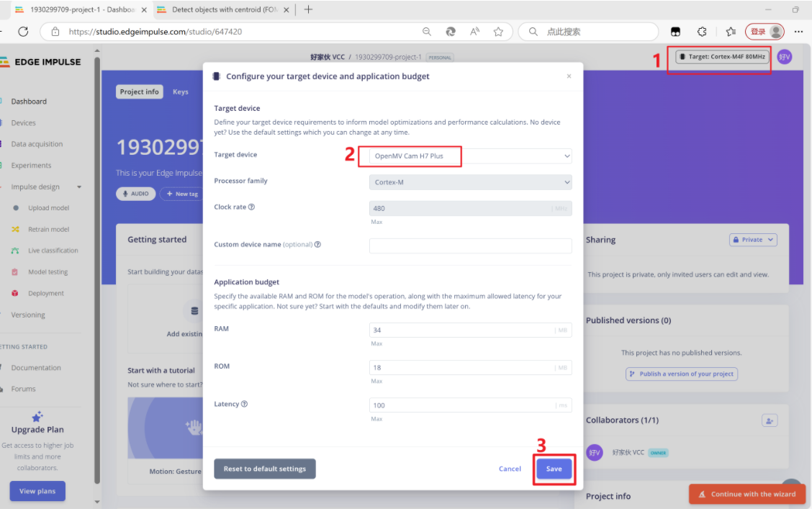Open new browser tab with plus

pyautogui.click(x=308, y=9)
